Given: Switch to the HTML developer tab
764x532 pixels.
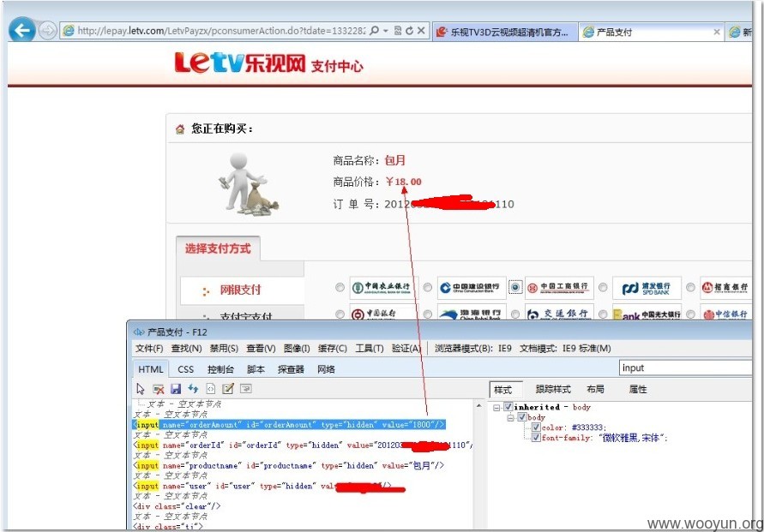Looking at the screenshot, I should 151,369.
